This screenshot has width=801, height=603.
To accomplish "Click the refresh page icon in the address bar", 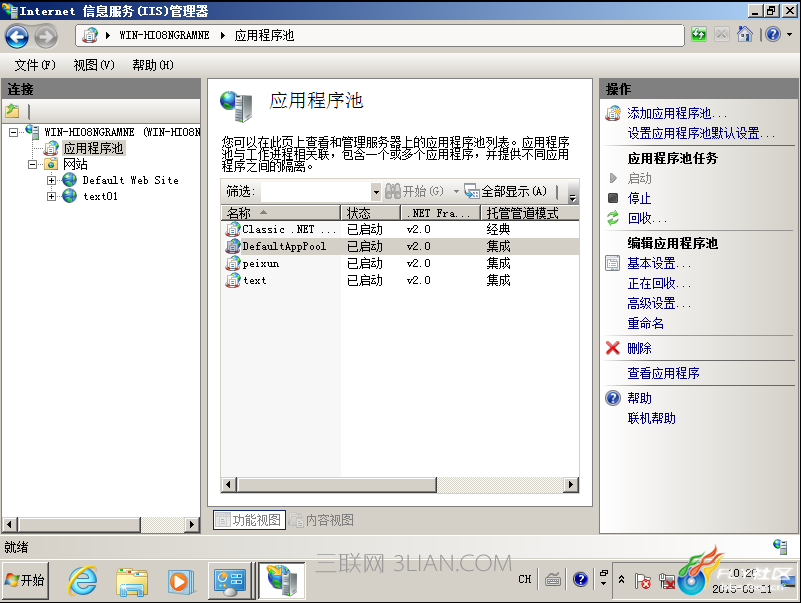I will coord(698,35).
